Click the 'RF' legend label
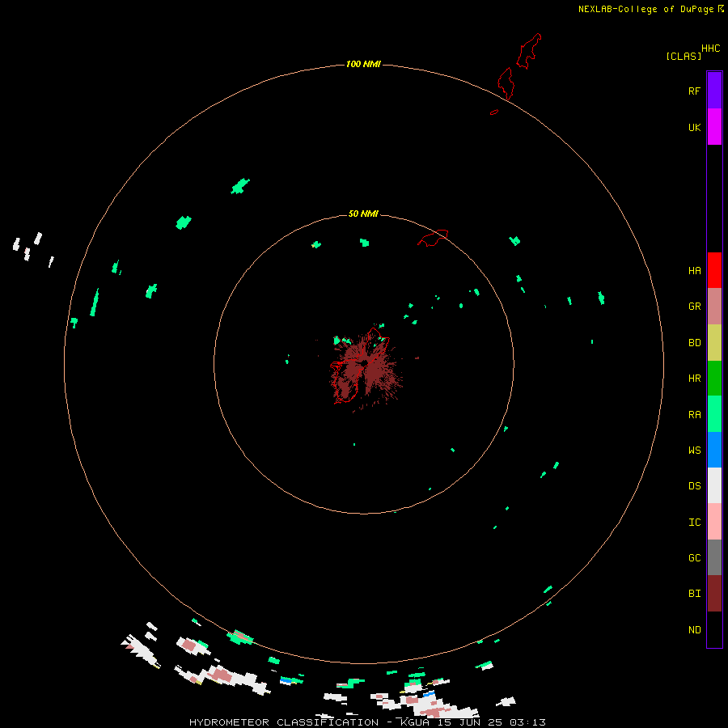 695,91
